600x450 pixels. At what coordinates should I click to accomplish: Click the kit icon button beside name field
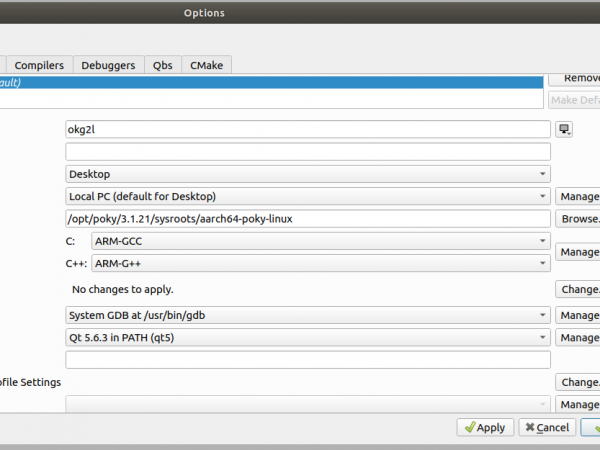click(565, 129)
